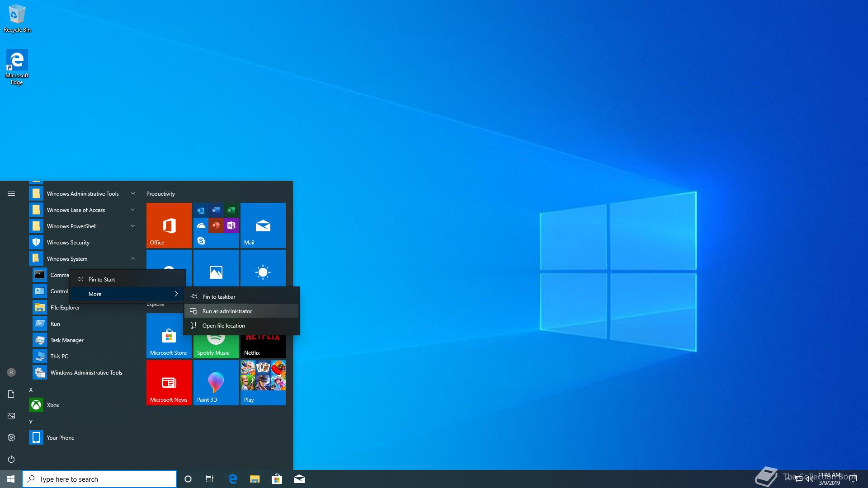The image size is (868, 488).
Task: Click the Cortana circle icon on taskbar
Action: pyautogui.click(x=188, y=479)
